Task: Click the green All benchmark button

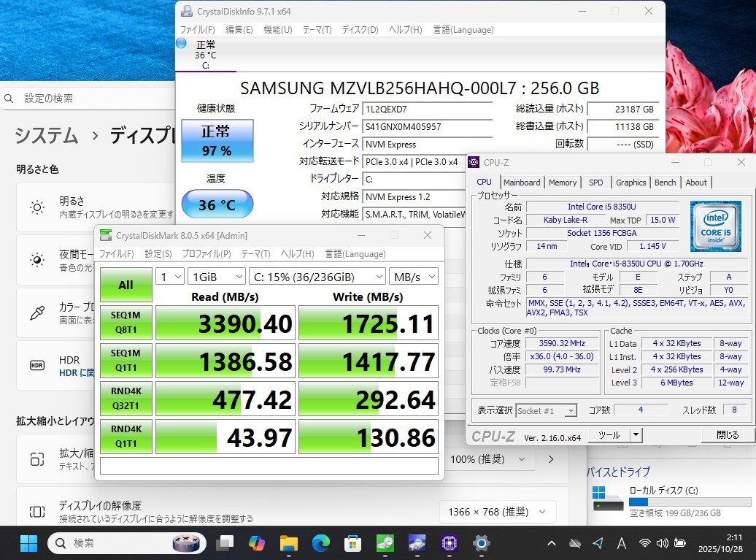Action: (126, 285)
